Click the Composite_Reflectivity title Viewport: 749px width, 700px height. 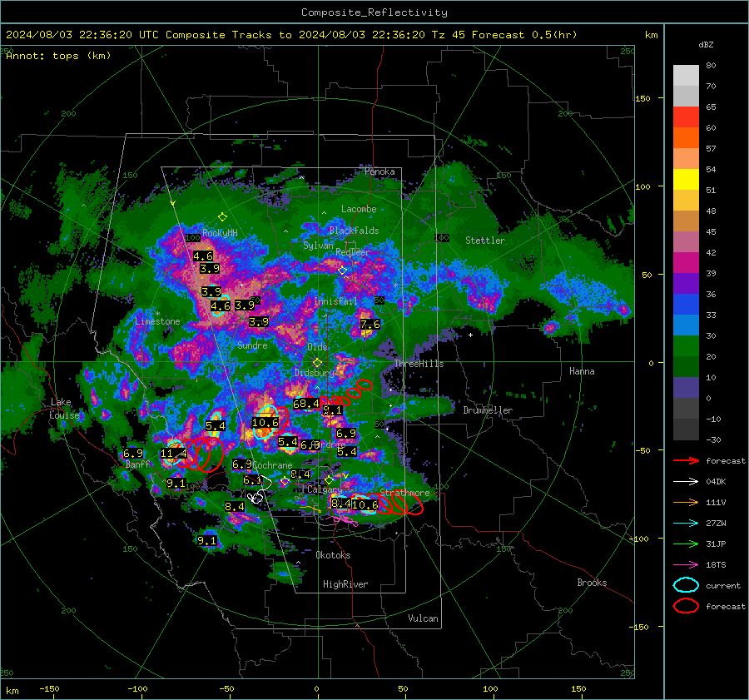(374, 12)
